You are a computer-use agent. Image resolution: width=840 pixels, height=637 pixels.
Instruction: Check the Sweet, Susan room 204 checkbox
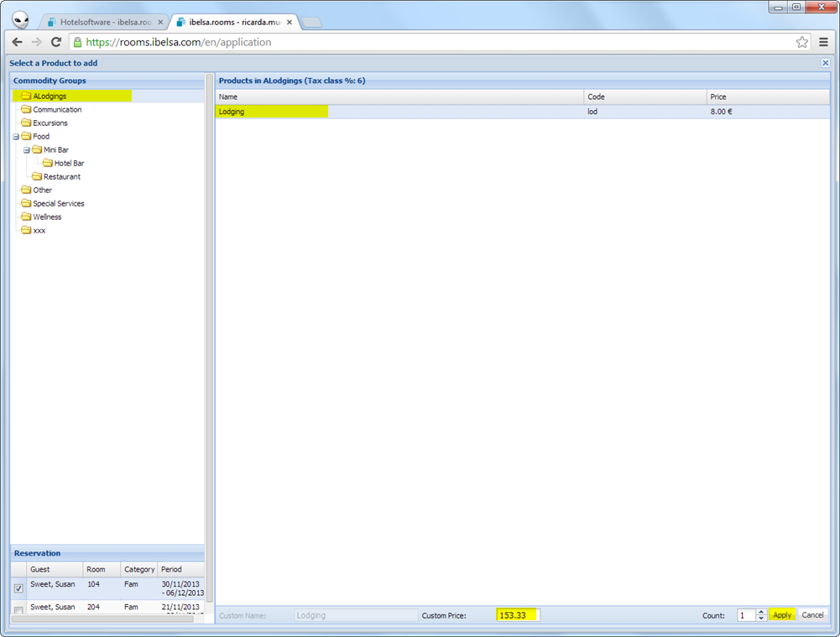(x=18, y=610)
